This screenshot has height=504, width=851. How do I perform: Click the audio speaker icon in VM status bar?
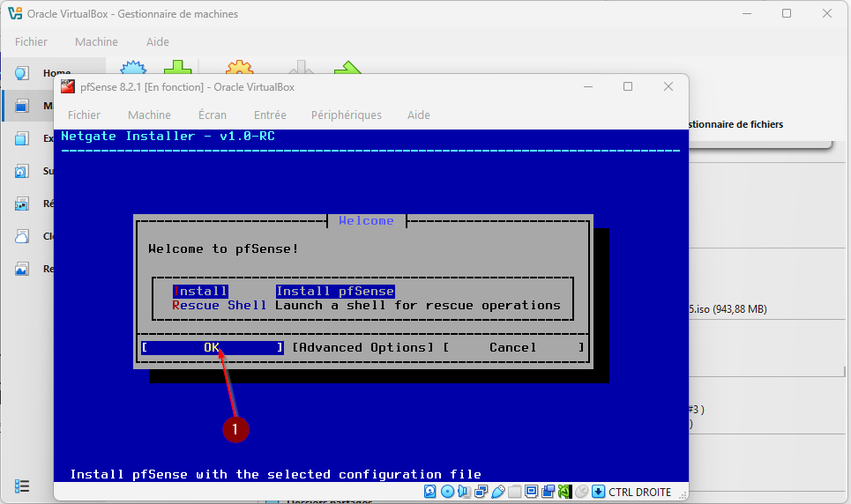pos(464,492)
